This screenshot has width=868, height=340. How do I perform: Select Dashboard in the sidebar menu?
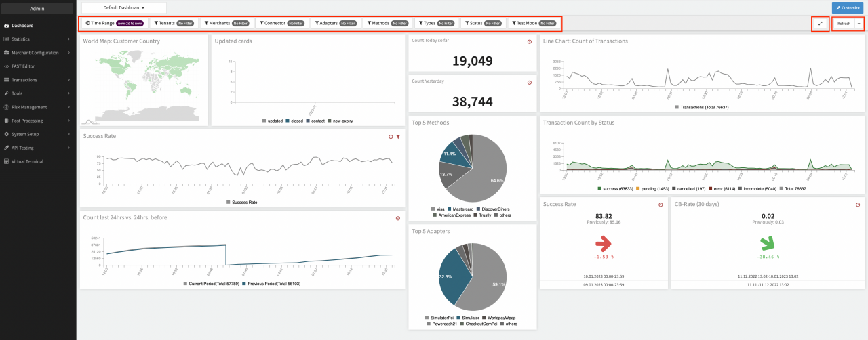[22, 26]
